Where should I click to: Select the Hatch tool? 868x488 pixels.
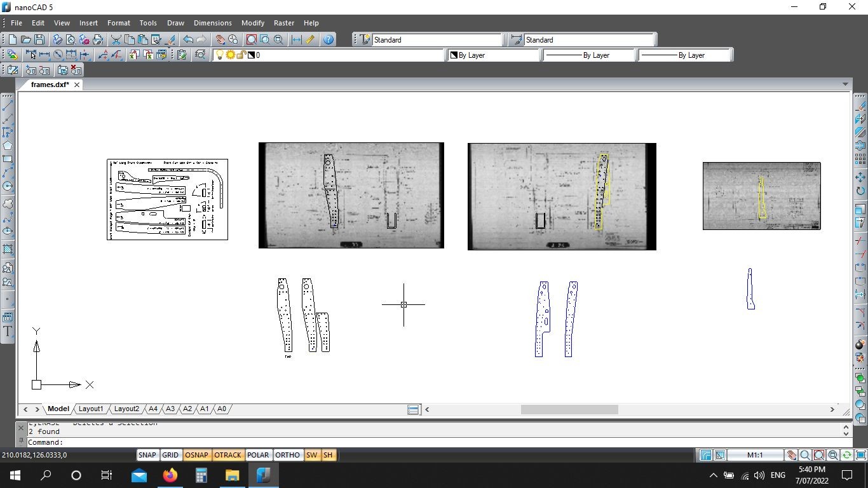pyautogui.click(x=8, y=249)
